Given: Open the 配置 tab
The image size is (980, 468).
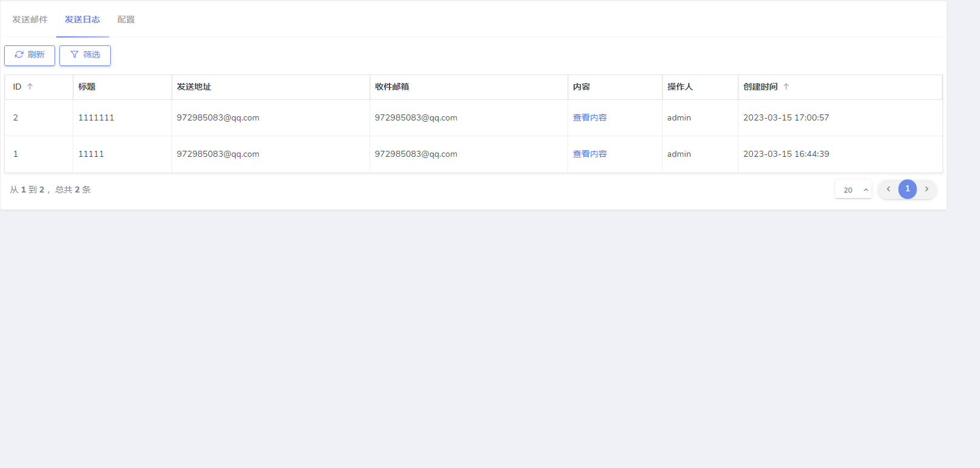Looking at the screenshot, I should click(126, 19).
